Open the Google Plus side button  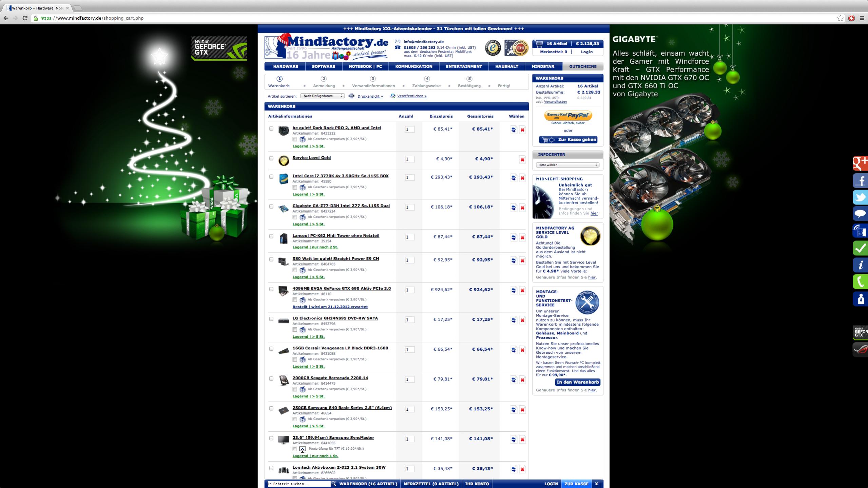[x=860, y=163]
